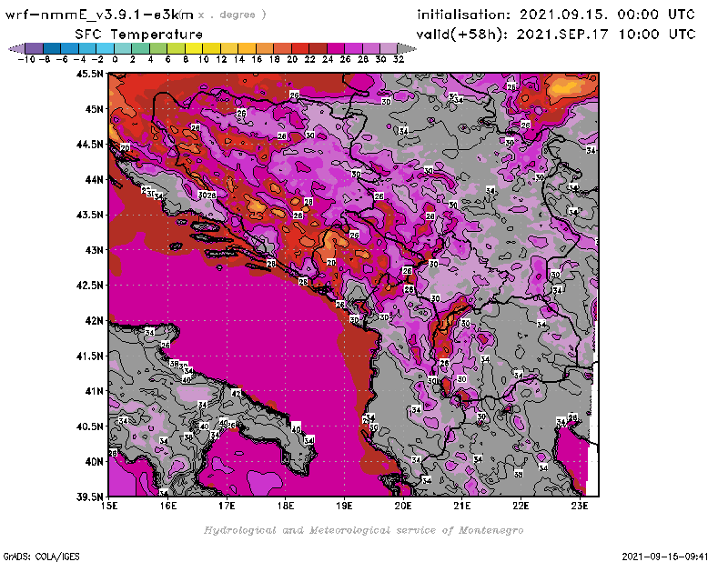The image size is (728, 562).
Task: Click the '40.5N' latitude label
Action: (x=89, y=427)
